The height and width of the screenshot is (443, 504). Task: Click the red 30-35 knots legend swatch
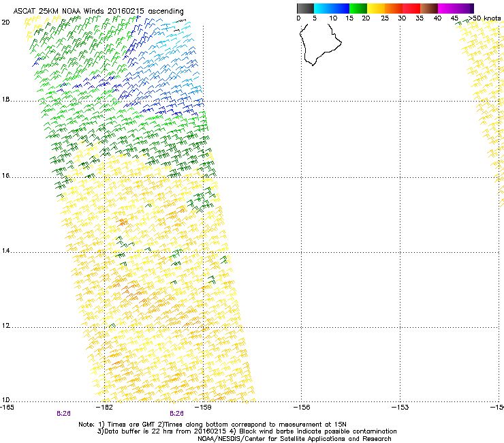411,8
